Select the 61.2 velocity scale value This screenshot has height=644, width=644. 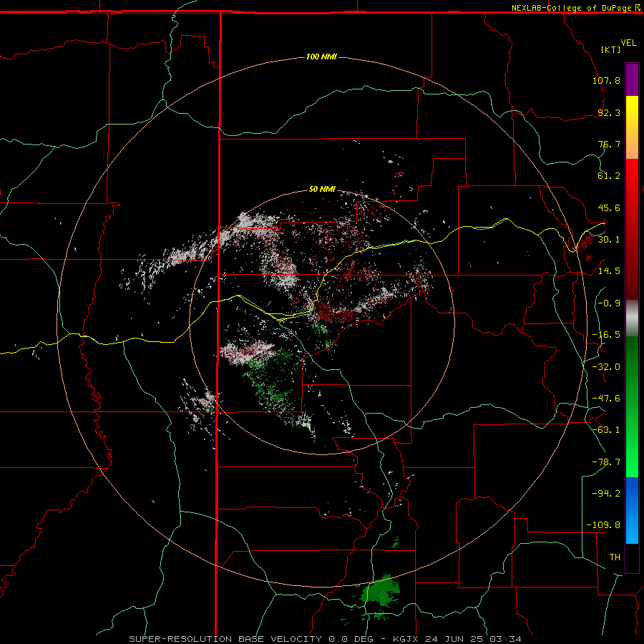point(609,176)
